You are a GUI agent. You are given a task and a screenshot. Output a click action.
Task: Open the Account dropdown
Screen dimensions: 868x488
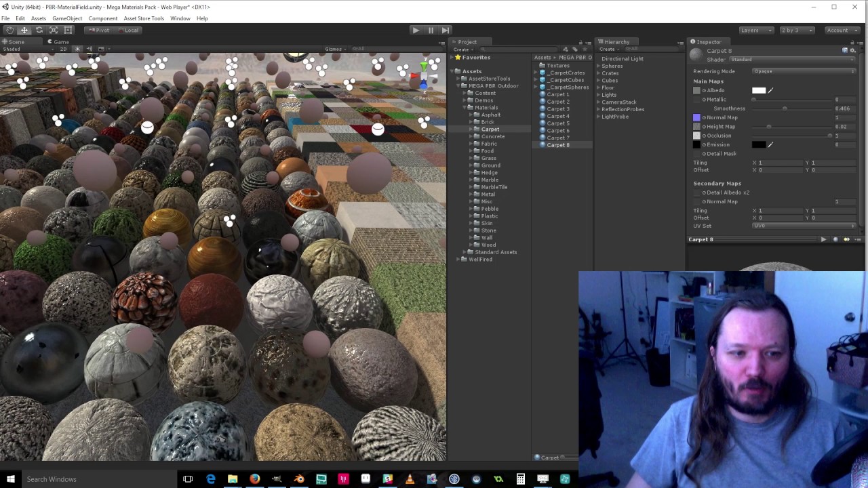843,30
